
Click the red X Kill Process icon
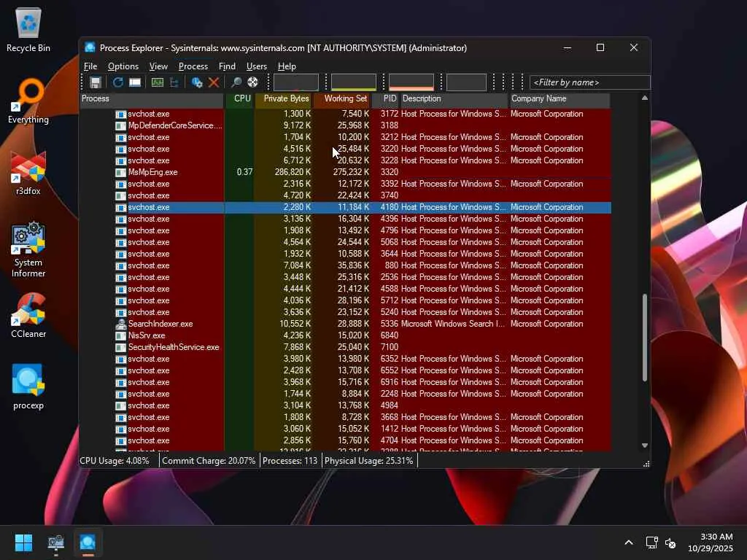click(x=214, y=82)
